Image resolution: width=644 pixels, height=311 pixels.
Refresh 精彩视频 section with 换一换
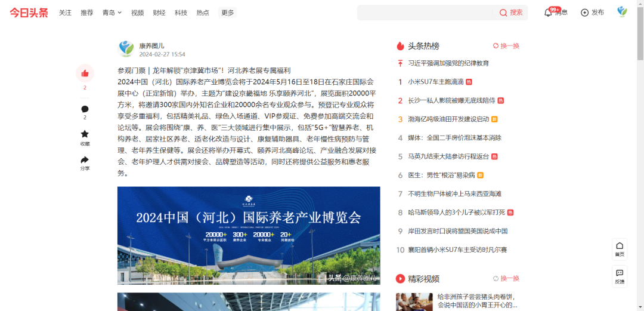[x=506, y=279]
